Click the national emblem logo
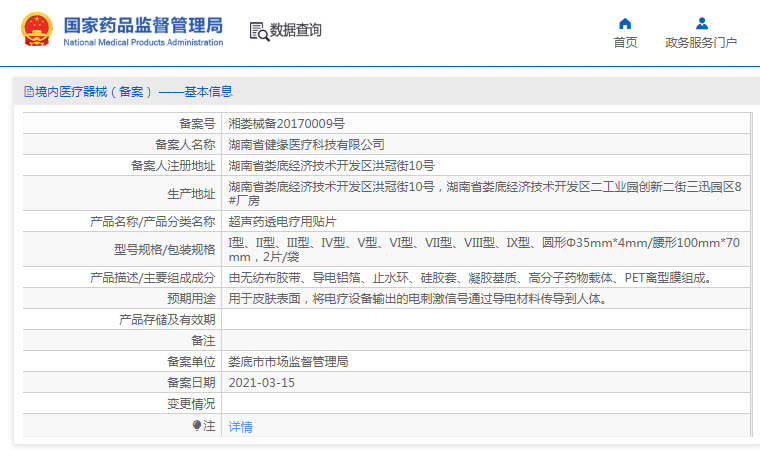Image resolution: width=760 pixels, height=450 pixels. 37,30
